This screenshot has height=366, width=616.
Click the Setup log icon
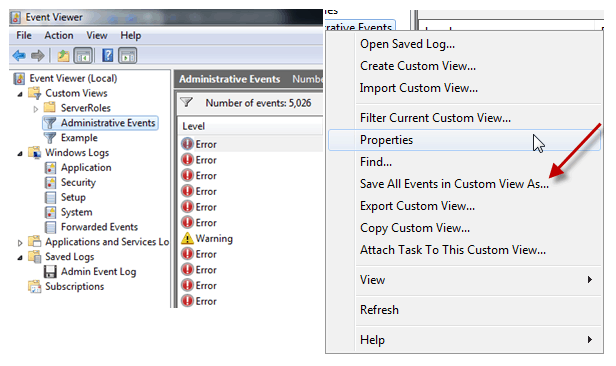click(x=50, y=198)
